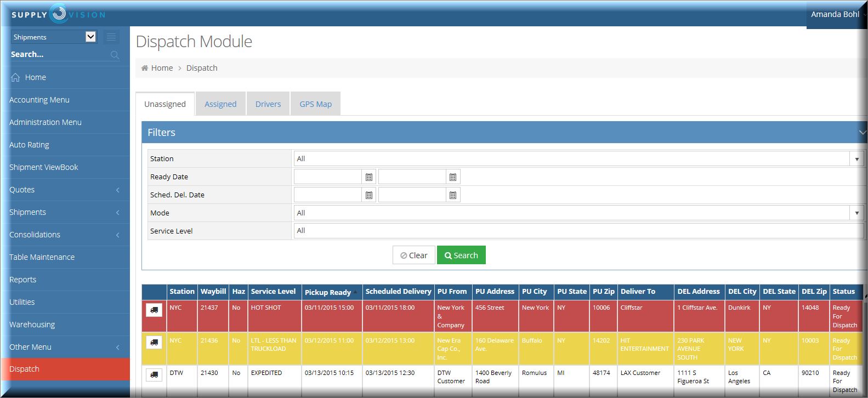This screenshot has width=868, height=398.
Task: Click the Home house icon in sidebar
Action: click(x=15, y=77)
